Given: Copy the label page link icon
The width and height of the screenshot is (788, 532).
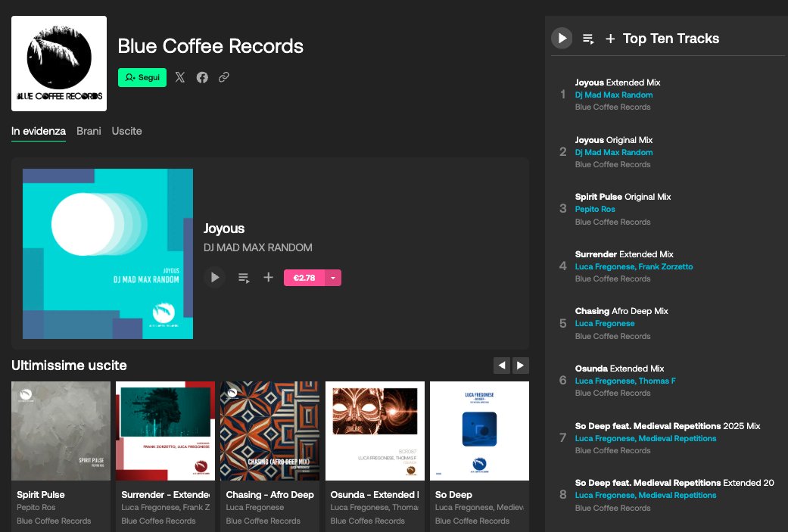Looking at the screenshot, I should (x=223, y=77).
